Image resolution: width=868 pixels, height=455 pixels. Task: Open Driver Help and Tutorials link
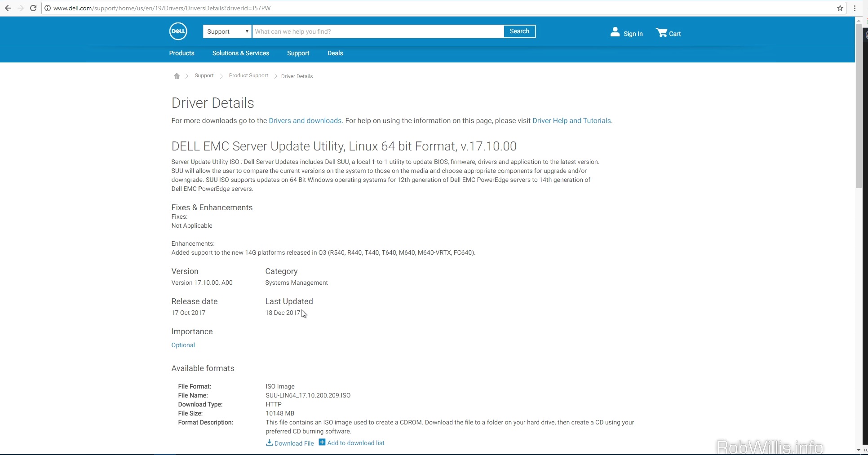571,121
